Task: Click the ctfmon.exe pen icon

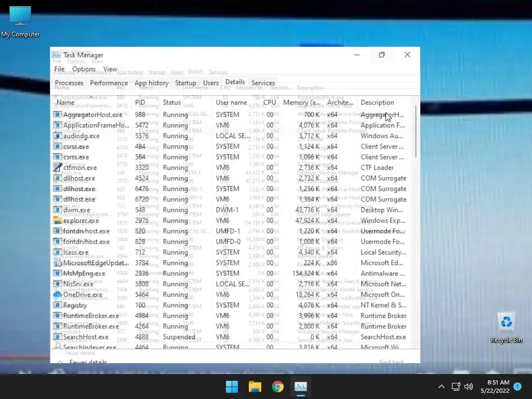Action: click(x=57, y=167)
